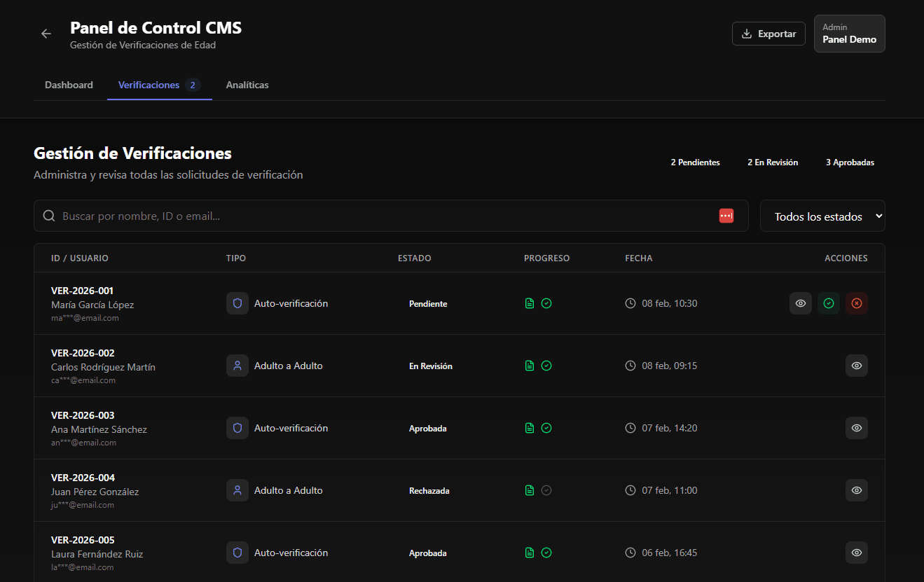View details of VER-2026-002 with eye icon
The width and height of the screenshot is (924, 582).
pyautogui.click(x=857, y=366)
